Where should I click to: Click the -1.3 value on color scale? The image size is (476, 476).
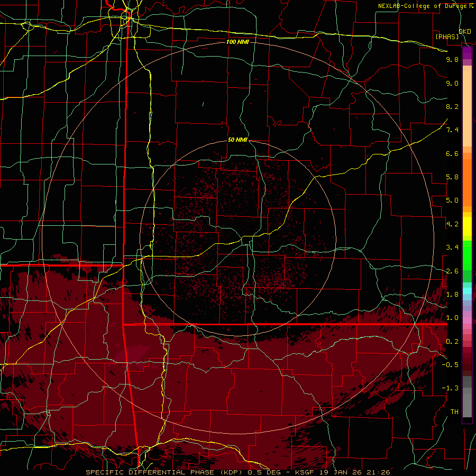(450, 388)
